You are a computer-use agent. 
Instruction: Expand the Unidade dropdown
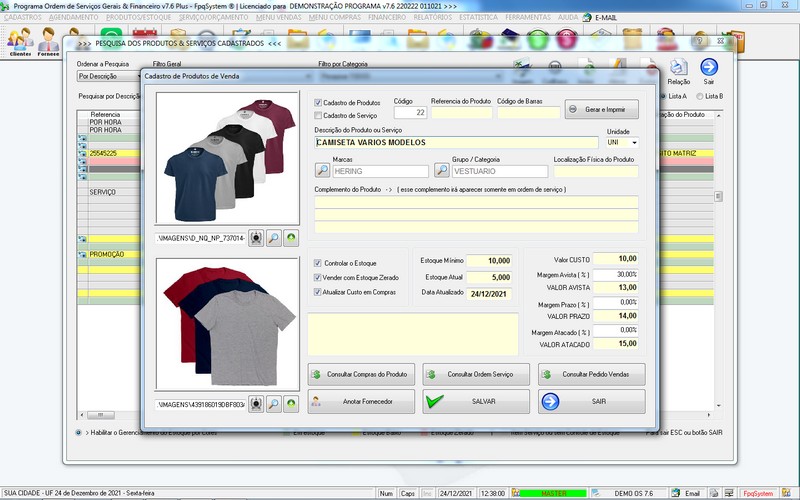(632, 143)
